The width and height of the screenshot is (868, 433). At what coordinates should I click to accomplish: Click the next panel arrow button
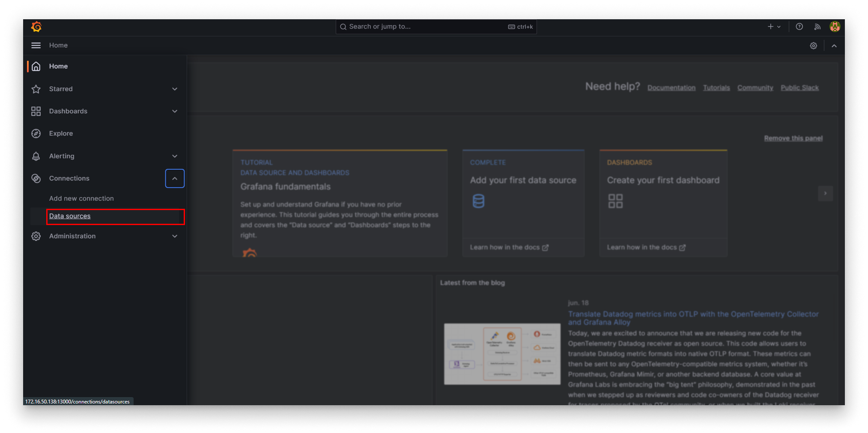(x=826, y=193)
